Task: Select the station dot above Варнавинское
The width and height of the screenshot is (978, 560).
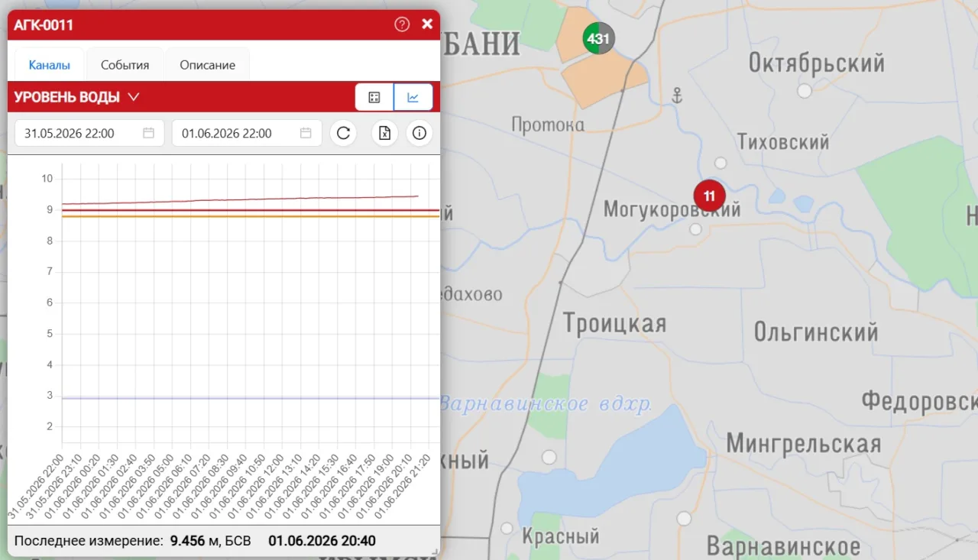Action: (x=684, y=519)
